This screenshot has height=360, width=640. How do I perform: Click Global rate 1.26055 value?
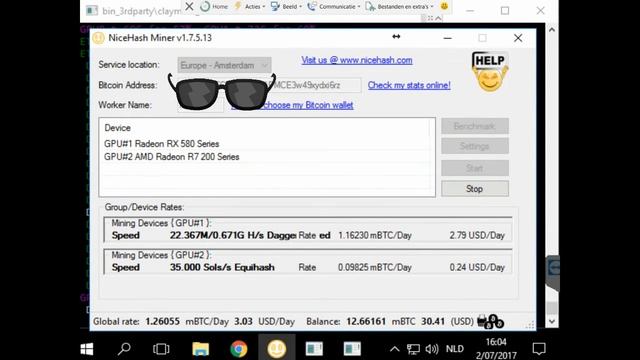(162, 322)
